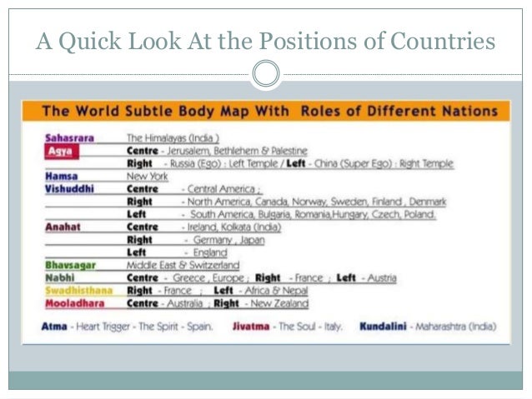Click "Germany , Japan" text

pyautogui.click(x=228, y=240)
